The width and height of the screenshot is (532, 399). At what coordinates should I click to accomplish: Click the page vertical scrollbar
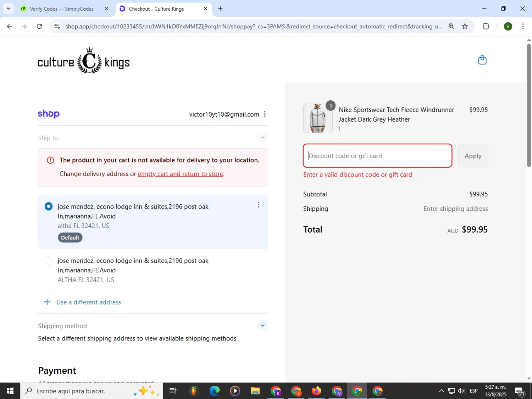click(529, 105)
